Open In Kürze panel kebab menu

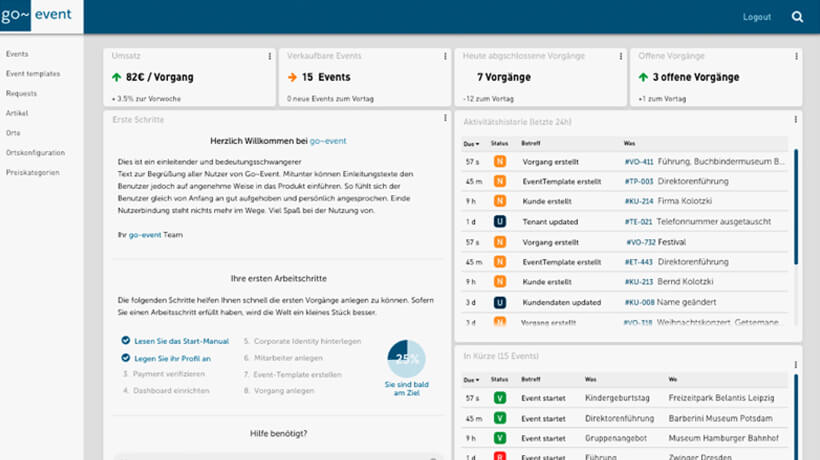[x=795, y=356]
